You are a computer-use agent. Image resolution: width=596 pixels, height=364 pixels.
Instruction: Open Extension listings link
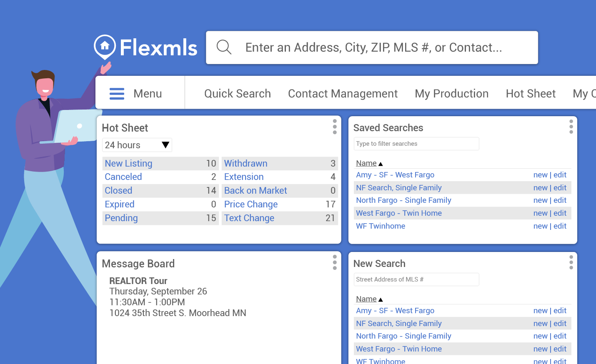pos(244,177)
